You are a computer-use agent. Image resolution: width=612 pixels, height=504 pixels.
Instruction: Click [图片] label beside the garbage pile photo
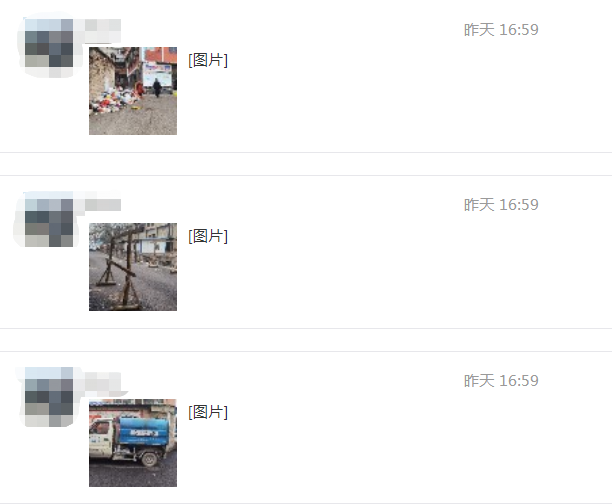click(x=208, y=60)
